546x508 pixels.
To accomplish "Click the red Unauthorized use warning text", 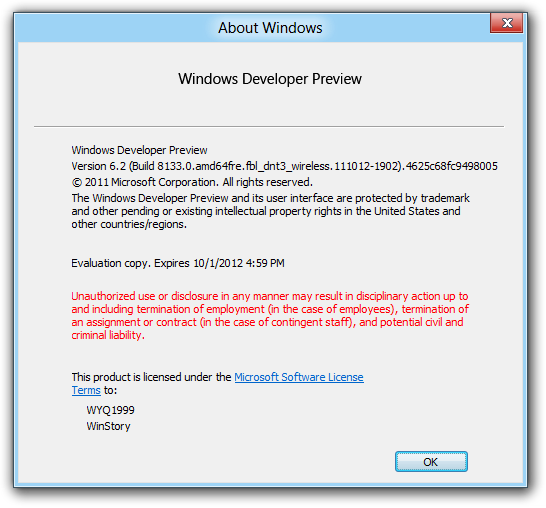I will [x=270, y=315].
